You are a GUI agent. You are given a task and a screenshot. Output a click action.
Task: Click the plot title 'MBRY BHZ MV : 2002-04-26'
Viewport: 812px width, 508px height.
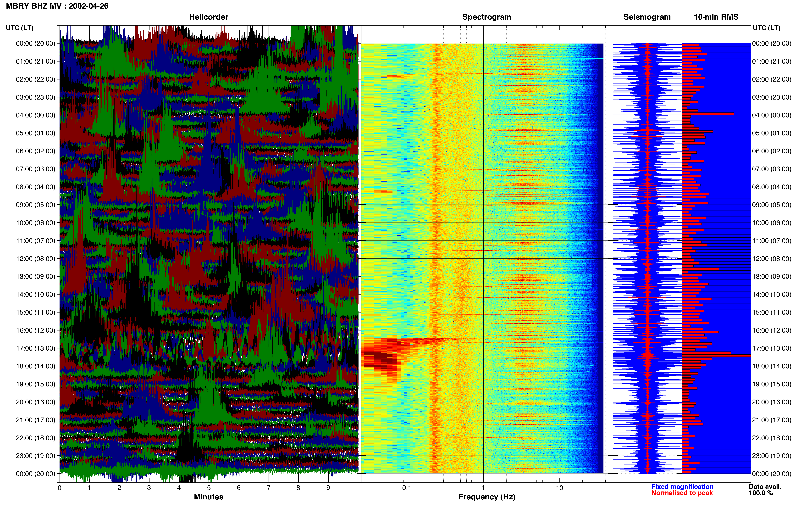(x=57, y=6)
